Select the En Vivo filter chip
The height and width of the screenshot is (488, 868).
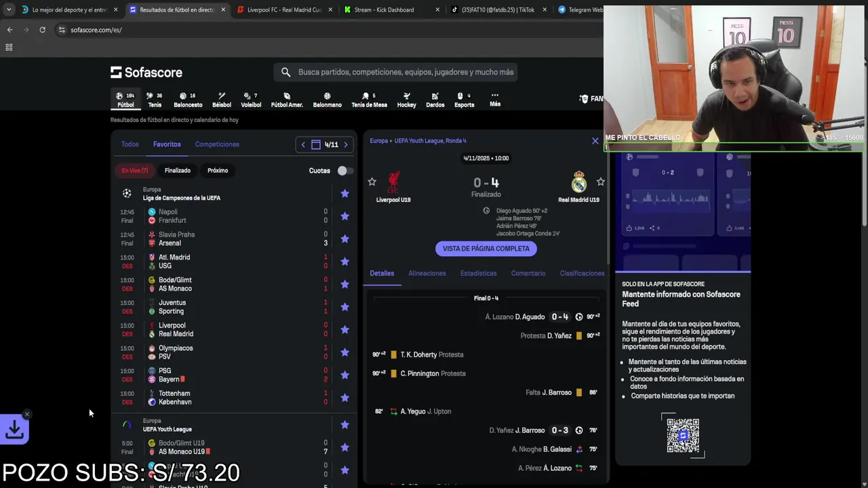(134, 171)
